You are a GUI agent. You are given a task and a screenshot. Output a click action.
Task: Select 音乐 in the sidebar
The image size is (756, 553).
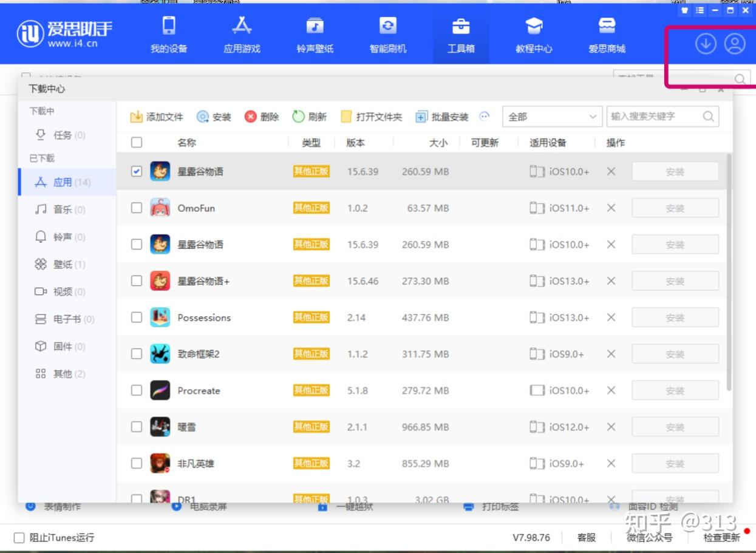pyautogui.click(x=67, y=209)
